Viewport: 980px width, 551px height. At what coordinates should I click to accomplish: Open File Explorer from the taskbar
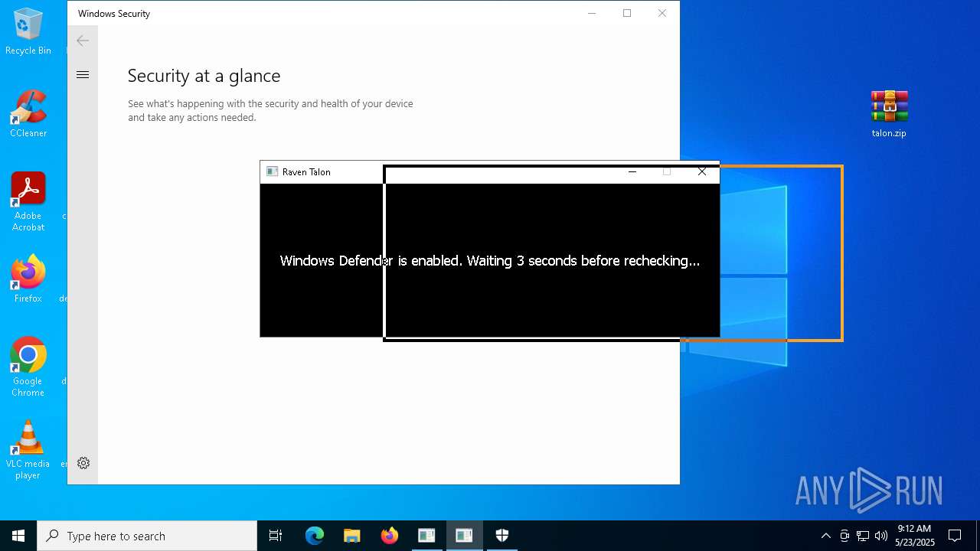(x=351, y=536)
